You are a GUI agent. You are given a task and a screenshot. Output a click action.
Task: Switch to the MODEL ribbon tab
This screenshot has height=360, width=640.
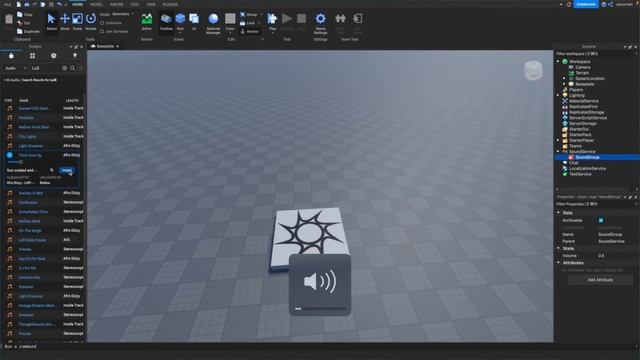[x=96, y=4]
